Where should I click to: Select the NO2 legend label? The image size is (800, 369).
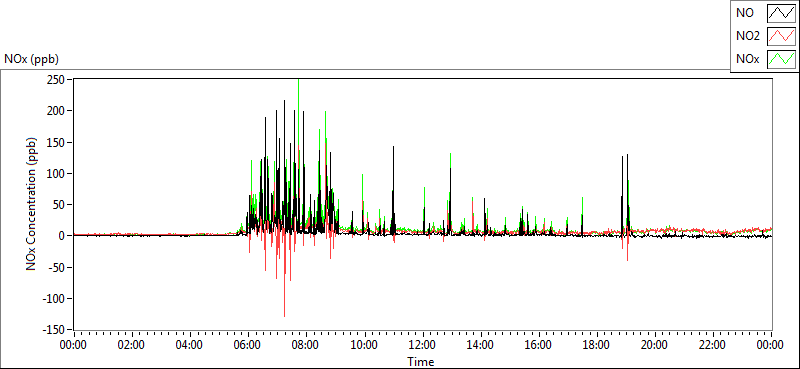tap(747, 36)
